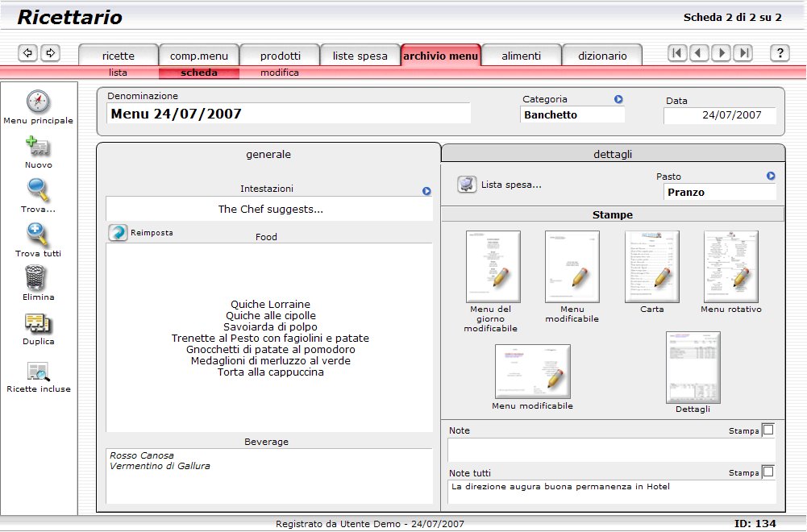
Task: Open Lista spesa shopping cart icon
Action: click(467, 185)
